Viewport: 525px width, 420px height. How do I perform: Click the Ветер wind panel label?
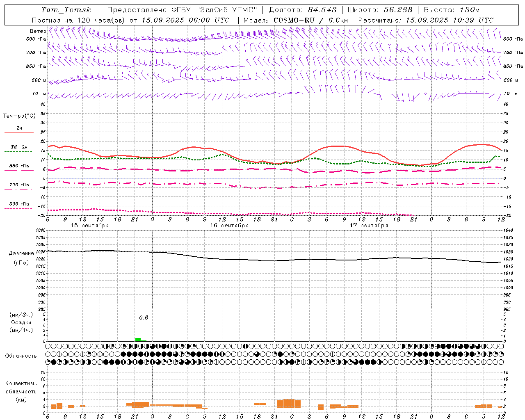(x=38, y=31)
